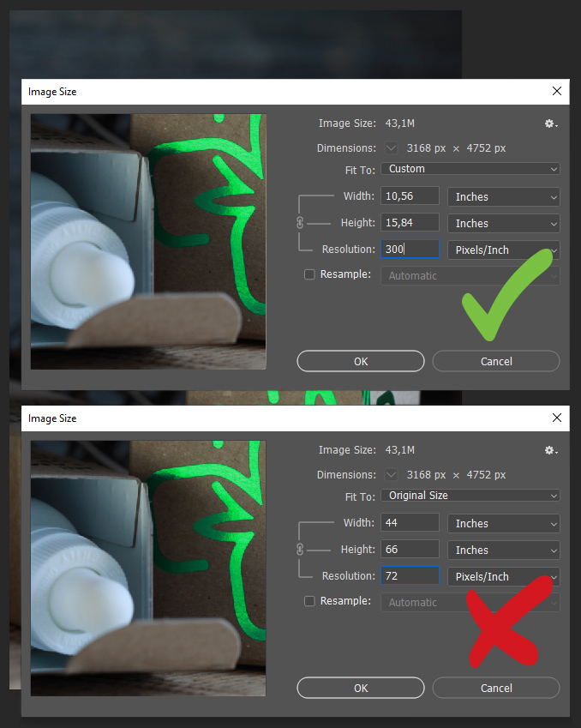Click Width field containing 10,56
The image size is (581, 728).
click(410, 196)
